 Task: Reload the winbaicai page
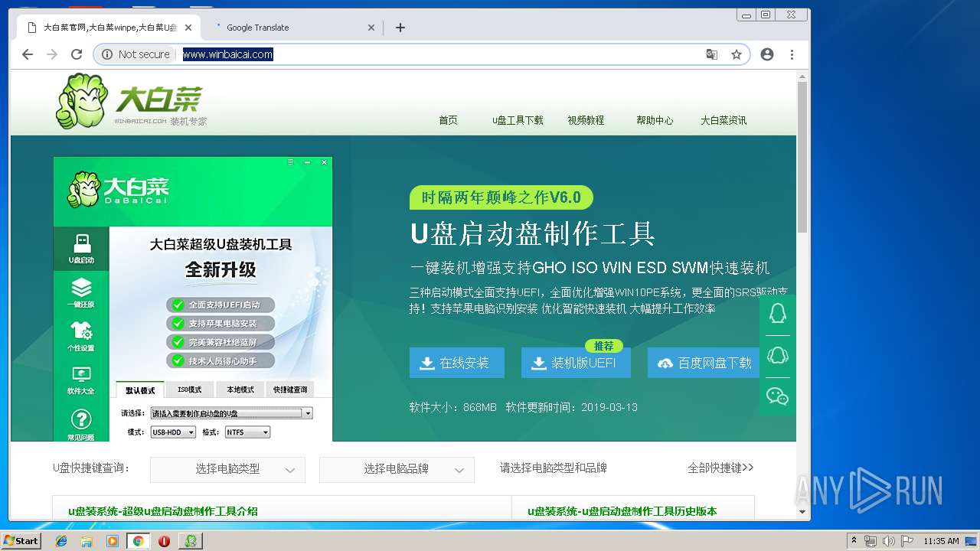(x=77, y=54)
